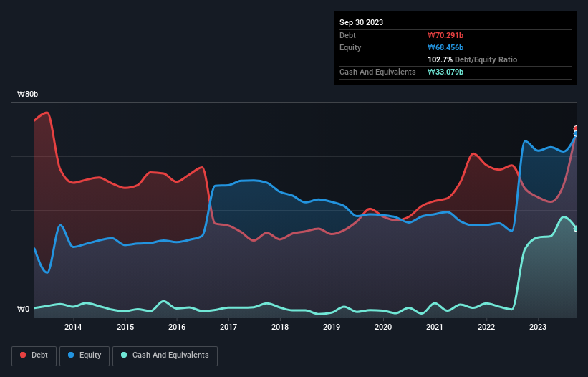Click the teal Cash endpoint marker
This screenshot has height=377, width=588.
(577, 229)
